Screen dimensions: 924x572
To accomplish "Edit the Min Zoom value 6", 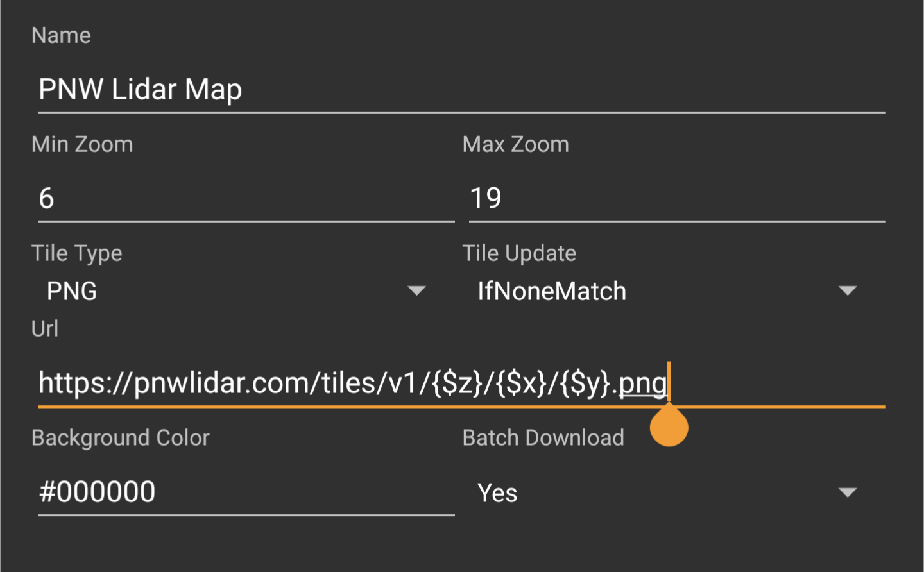I will click(x=245, y=198).
